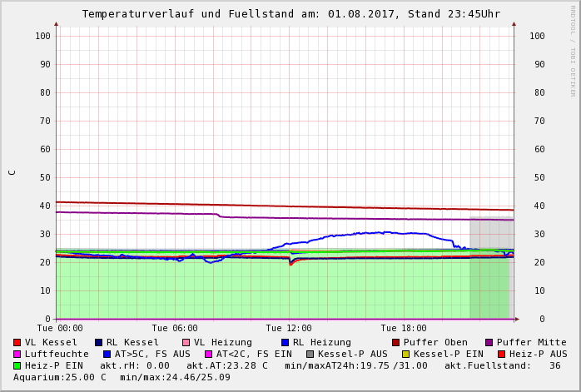Image resolution: width=581 pixels, height=392 pixels.
Task: Click the Temperaturverlauf und Fuellstand chart title
Action: point(290,14)
